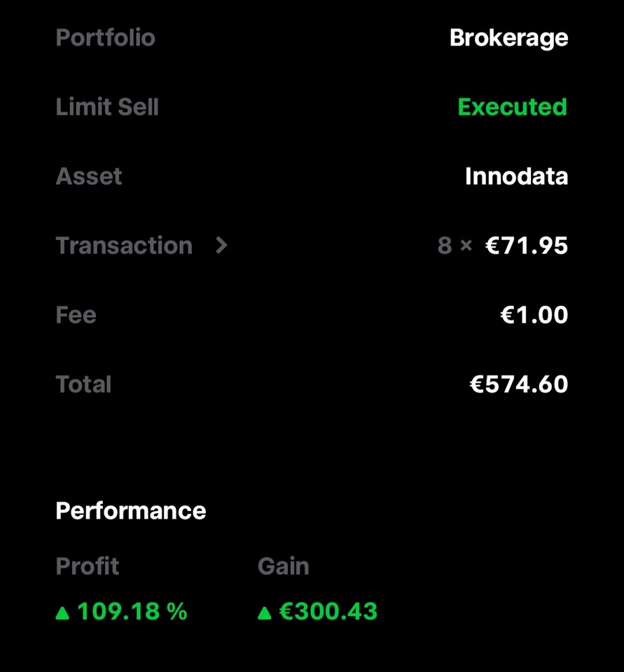Click the Portfolio row label
Viewport: 624px width, 672px height.
(105, 38)
